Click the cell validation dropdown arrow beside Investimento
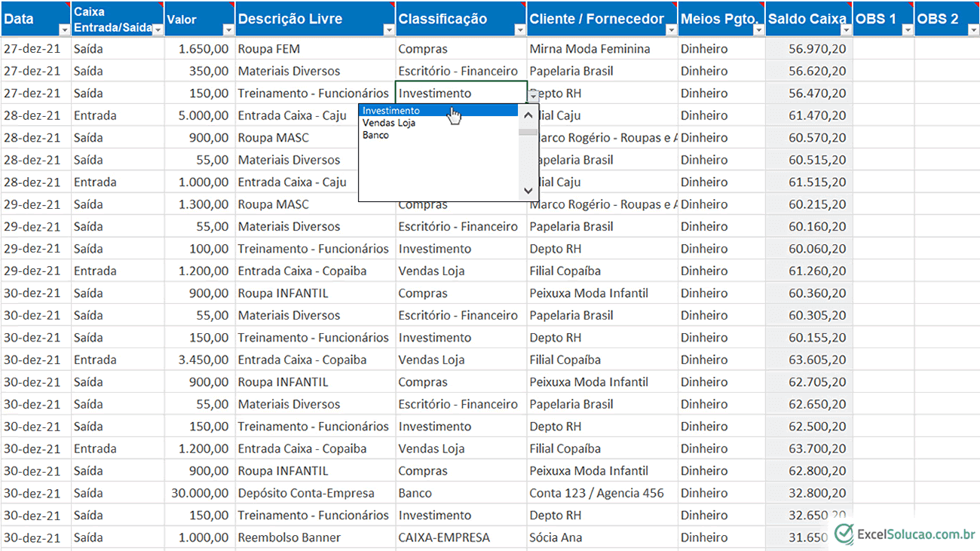 click(534, 96)
